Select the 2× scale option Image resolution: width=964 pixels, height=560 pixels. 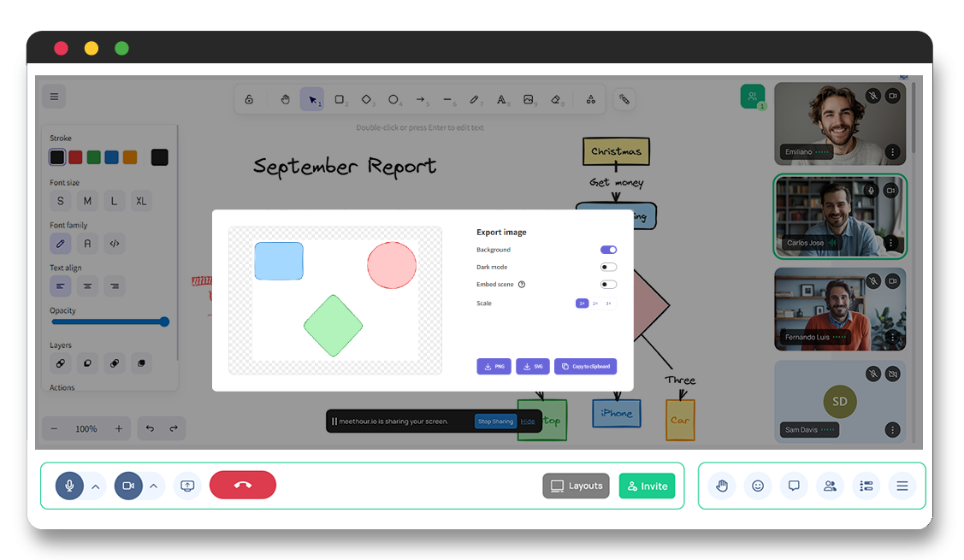pyautogui.click(x=595, y=304)
